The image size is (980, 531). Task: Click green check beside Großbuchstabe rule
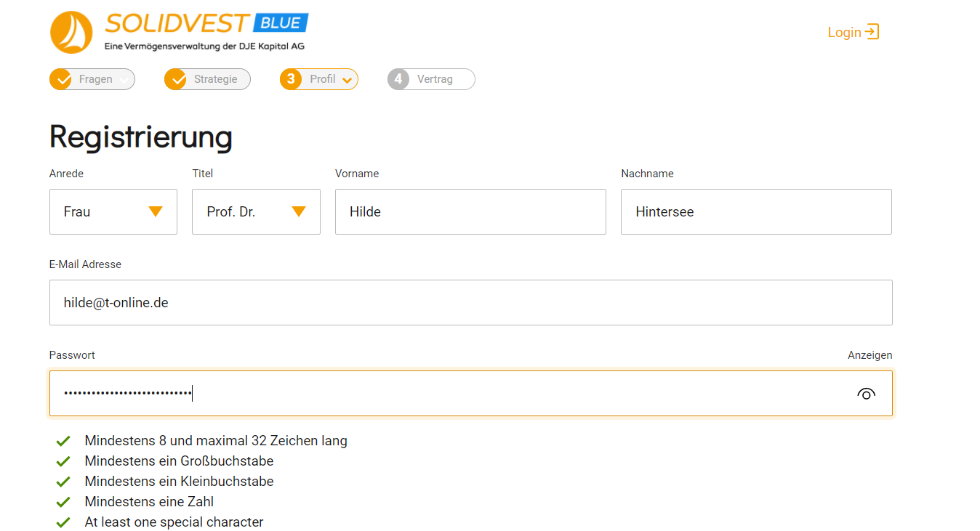(63, 461)
